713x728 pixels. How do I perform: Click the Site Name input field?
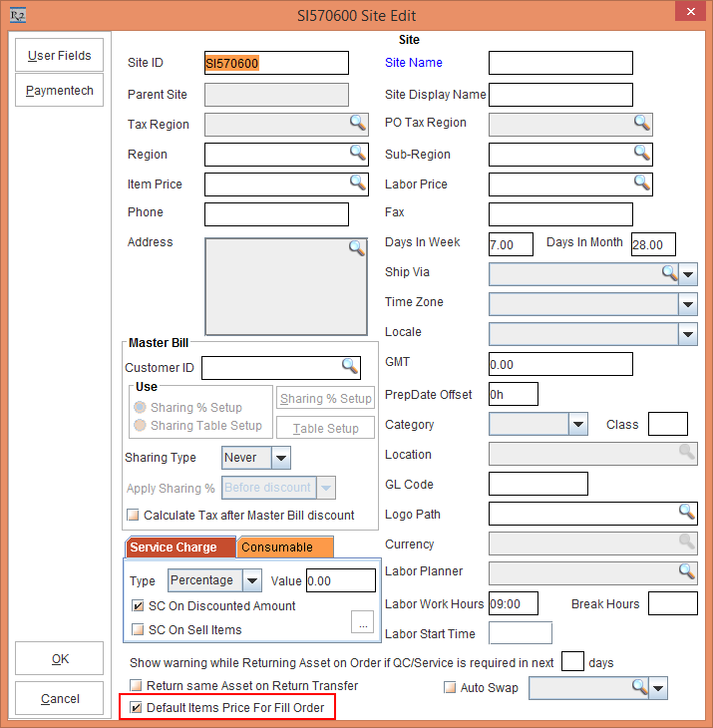point(560,63)
